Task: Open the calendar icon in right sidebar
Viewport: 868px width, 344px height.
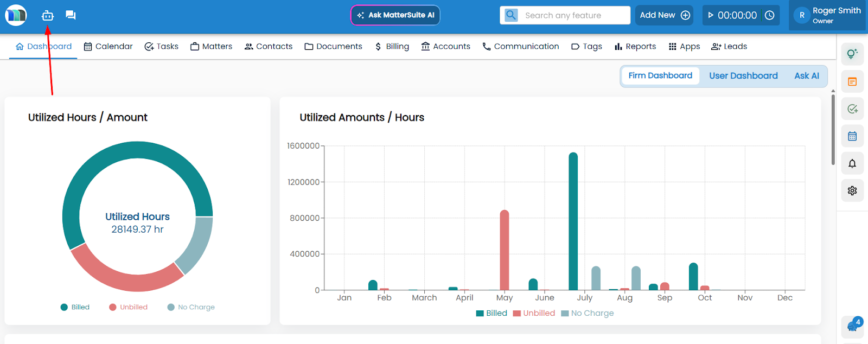Action: 852,136
